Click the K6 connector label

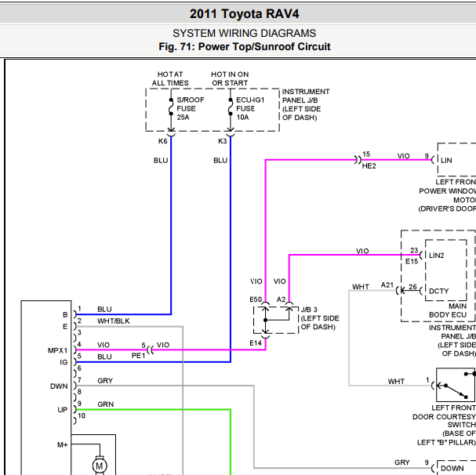[162, 141]
